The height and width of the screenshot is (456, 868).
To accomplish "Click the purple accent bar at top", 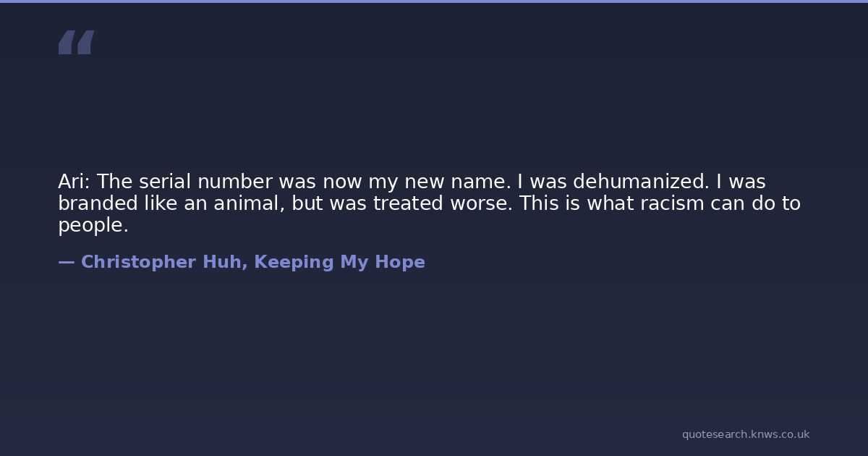I will tap(434, 1).
